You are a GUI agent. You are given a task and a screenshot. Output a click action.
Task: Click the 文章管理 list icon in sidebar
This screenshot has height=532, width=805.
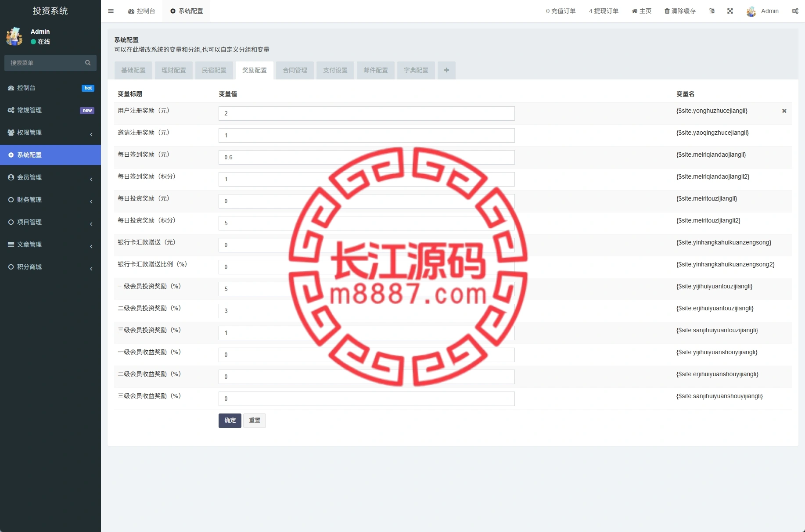[11, 244]
